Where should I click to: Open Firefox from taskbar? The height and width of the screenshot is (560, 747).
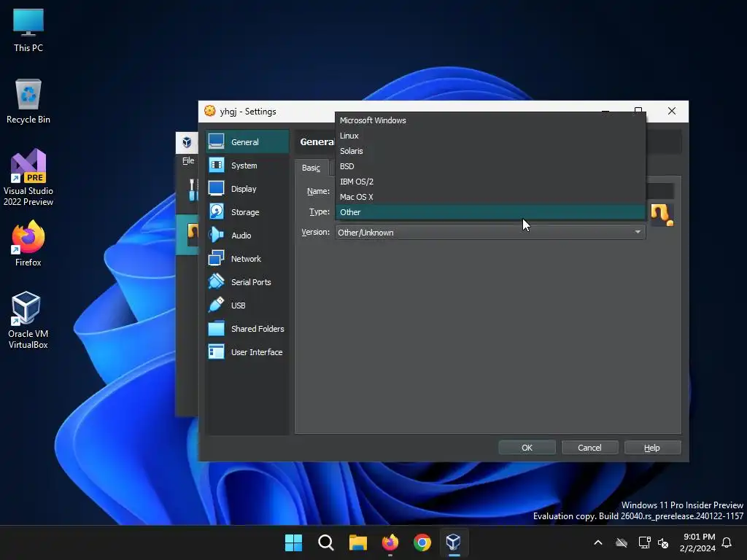[x=390, y=542]
